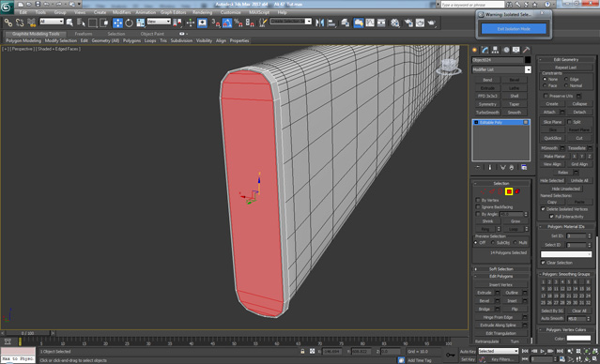Collapse the Edit Geometry rollout
The width and height of the screenshot is (600, 364).
coord(566,60)
